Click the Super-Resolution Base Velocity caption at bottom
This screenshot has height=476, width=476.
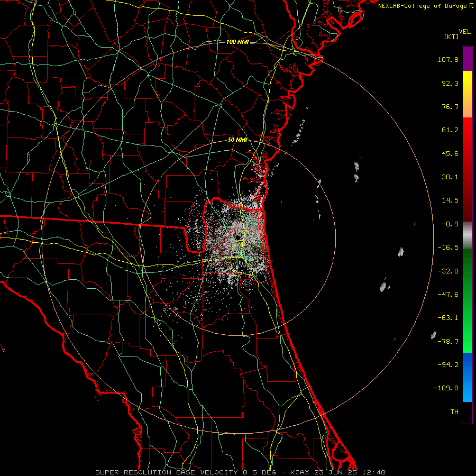point(240,472)
